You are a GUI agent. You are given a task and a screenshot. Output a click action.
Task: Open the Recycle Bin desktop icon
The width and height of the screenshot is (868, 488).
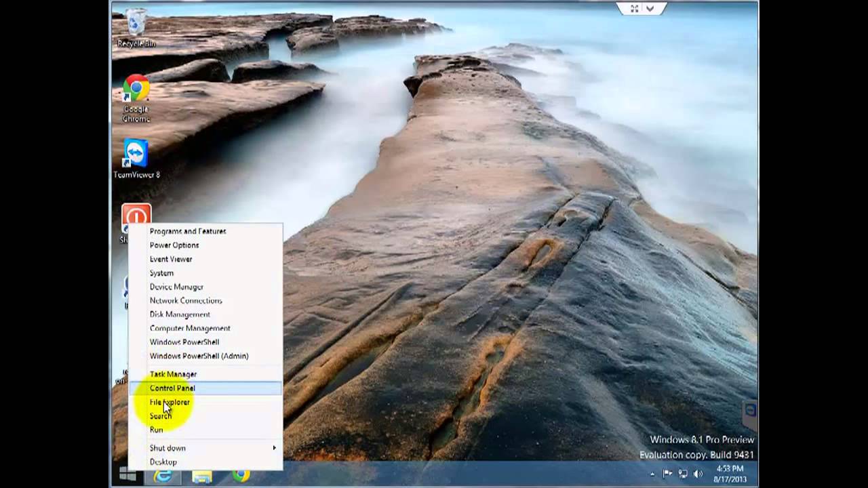point(136,28)
